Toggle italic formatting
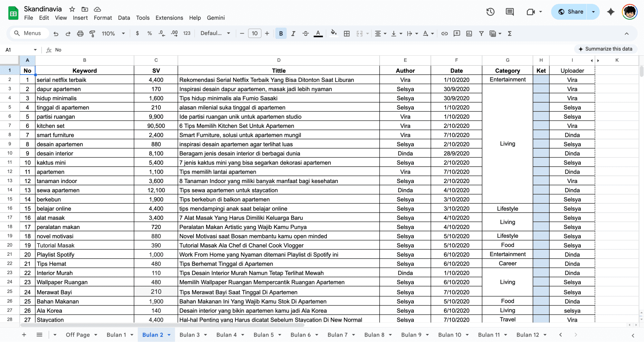644x342 pixels. point(293,33)
